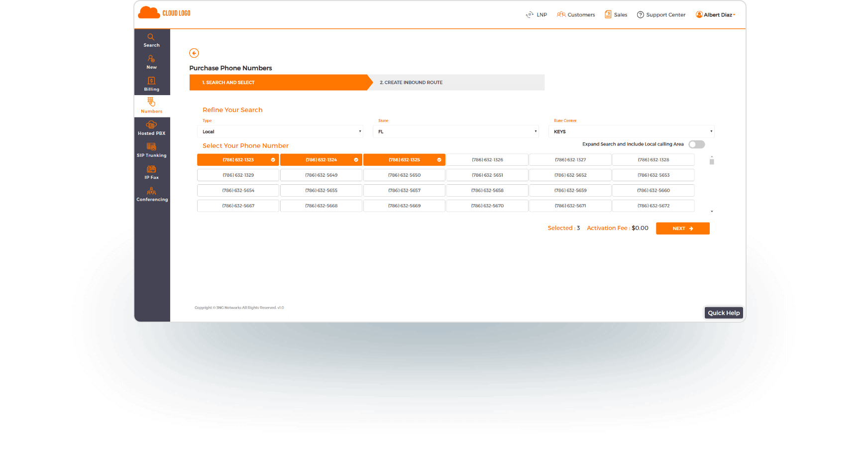Click the Support Center help icon
The width and height of the screenshot is (868, 470).
pyautogui.click(x=641, y=14)
